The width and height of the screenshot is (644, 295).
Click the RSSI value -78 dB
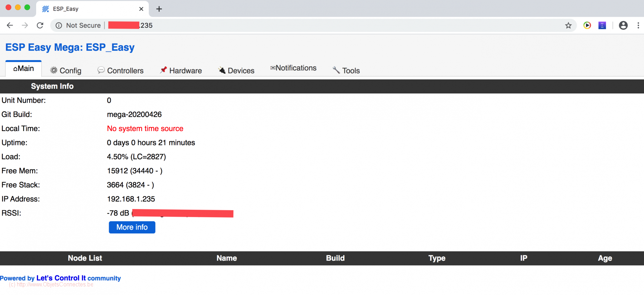(118, 213)
